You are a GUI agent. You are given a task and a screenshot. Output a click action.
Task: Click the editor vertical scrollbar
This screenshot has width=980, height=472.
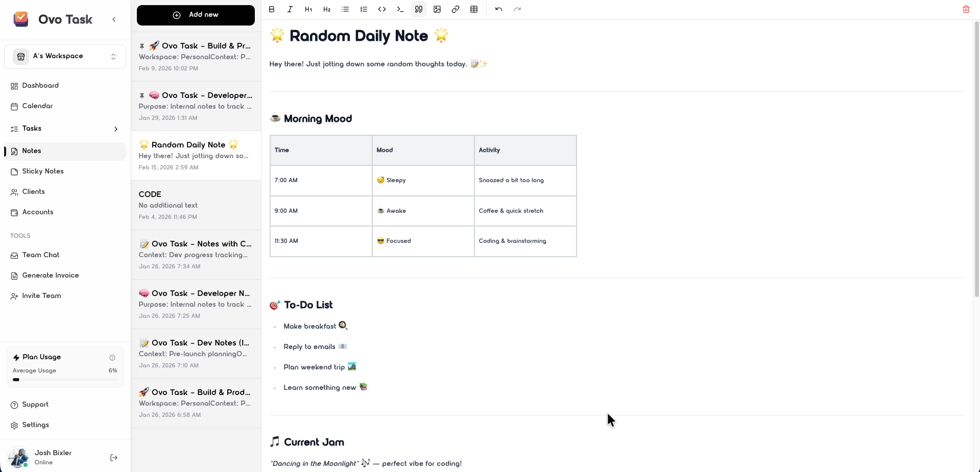click(x=976, y=159)
